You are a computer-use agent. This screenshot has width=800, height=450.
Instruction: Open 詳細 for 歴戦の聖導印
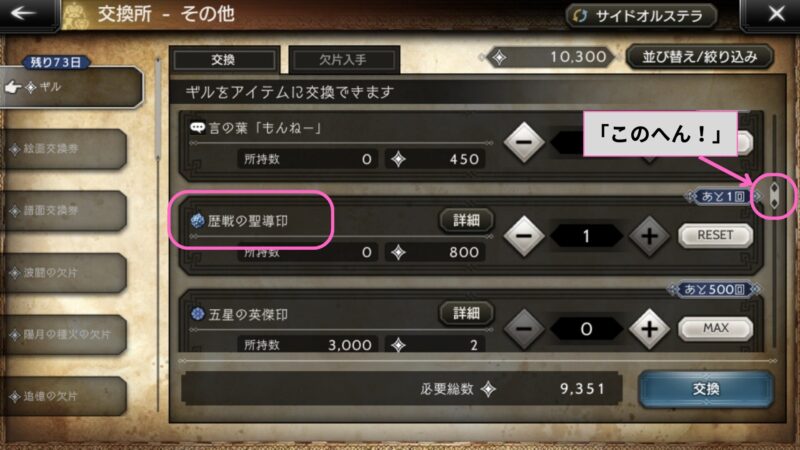[x=466, y=220]
